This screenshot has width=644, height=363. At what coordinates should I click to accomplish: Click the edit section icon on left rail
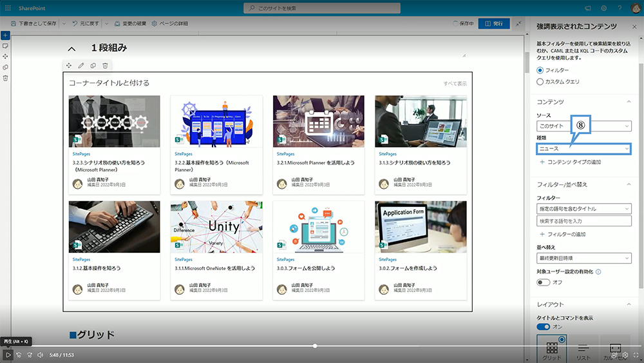pos(5,46)
